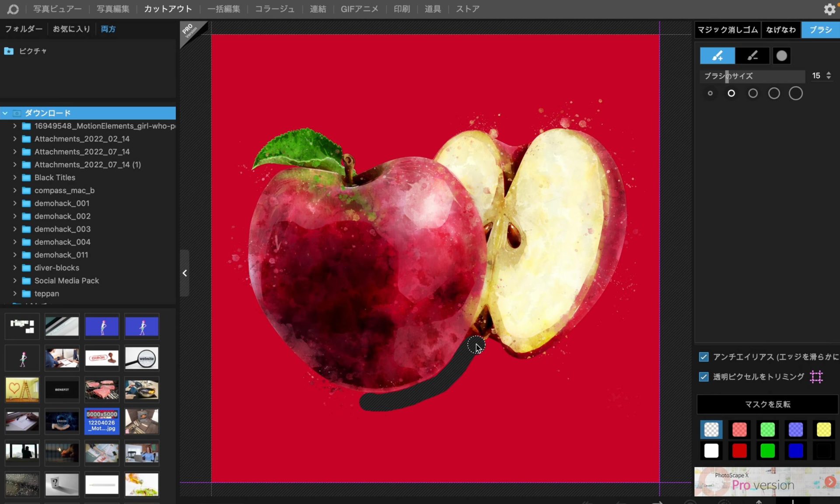Open settings gear icon at top right
840x504 pixels.
tap(829, 9)
